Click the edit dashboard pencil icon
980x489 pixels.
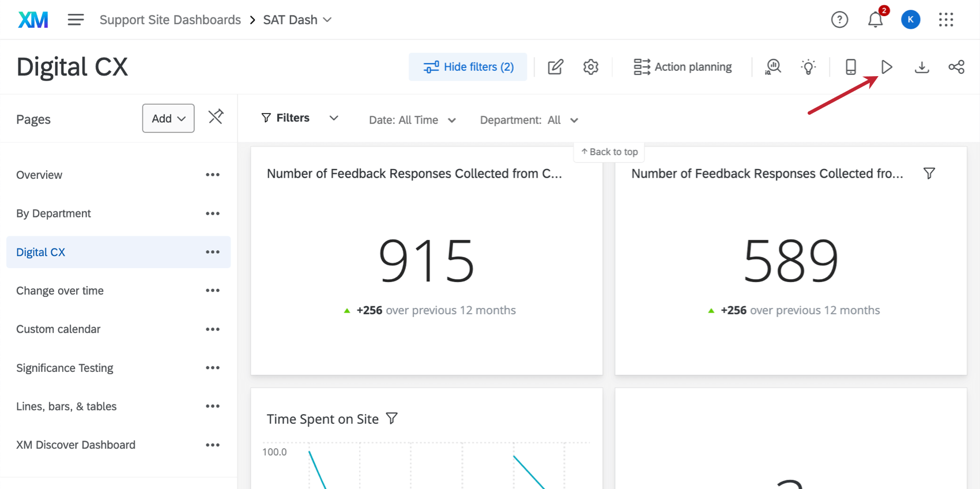[555, 67]
